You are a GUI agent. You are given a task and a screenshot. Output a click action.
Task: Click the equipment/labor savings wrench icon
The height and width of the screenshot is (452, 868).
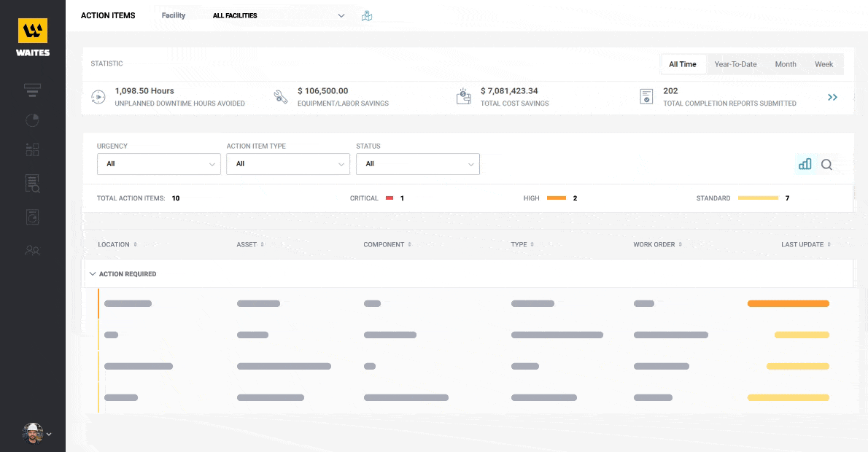click(x=281, y=97)
